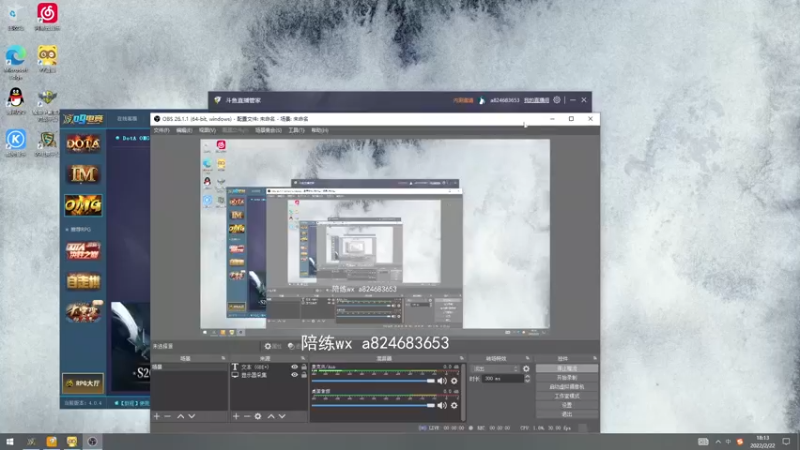Open OBS 设置 settings button
This screenshot has height=450, width=800.
pos(567,405)
